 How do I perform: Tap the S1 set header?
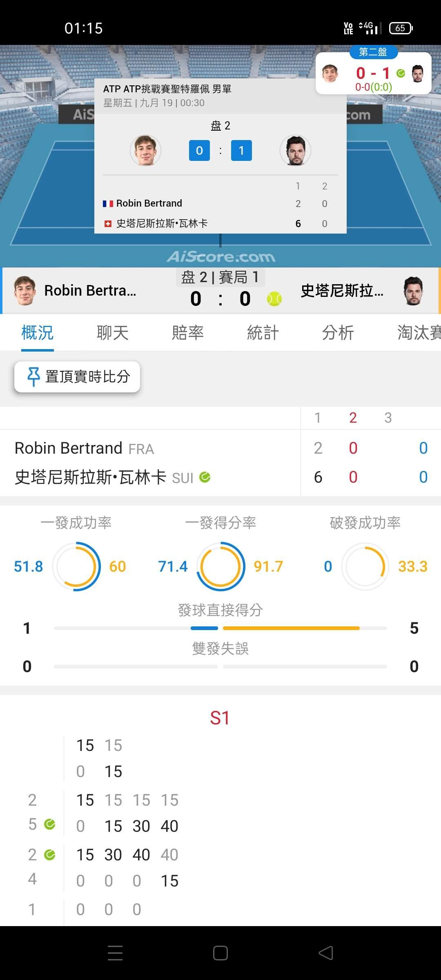coord(220,718)
